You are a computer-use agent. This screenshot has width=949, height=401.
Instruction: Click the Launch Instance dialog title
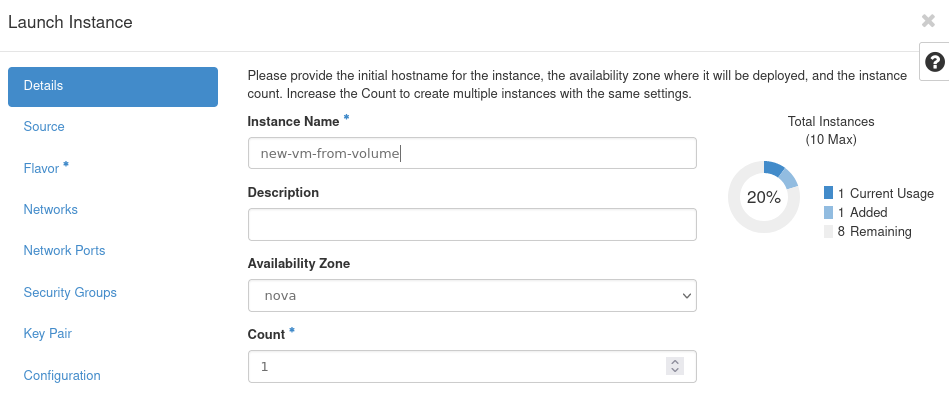pos(70,22)
